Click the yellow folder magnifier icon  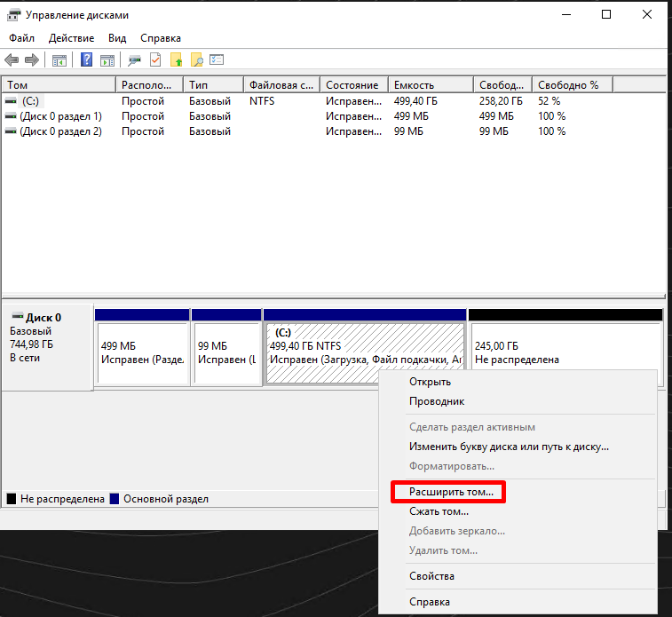(x=196, y=60)
